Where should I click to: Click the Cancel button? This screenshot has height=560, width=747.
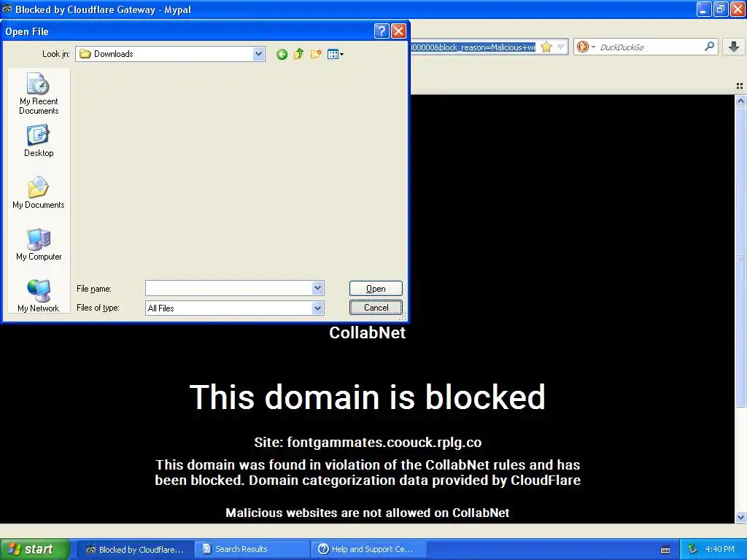[376, 308]
